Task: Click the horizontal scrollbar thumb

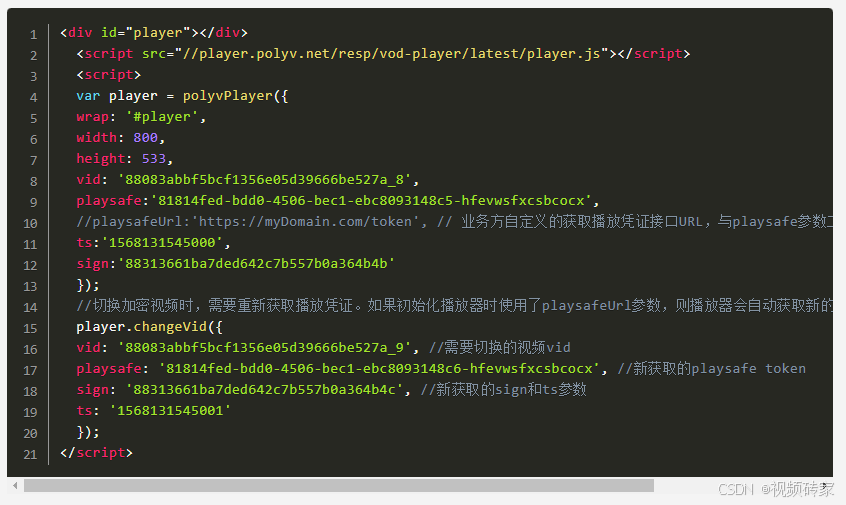Action: [339, 486]
